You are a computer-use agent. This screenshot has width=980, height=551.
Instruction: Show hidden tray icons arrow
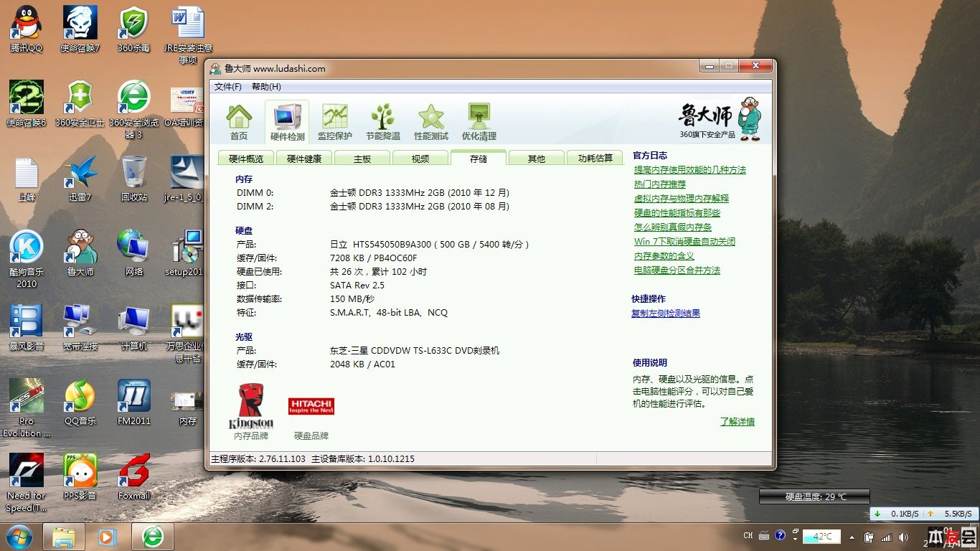pyautogui.click(x=852, y=537)
